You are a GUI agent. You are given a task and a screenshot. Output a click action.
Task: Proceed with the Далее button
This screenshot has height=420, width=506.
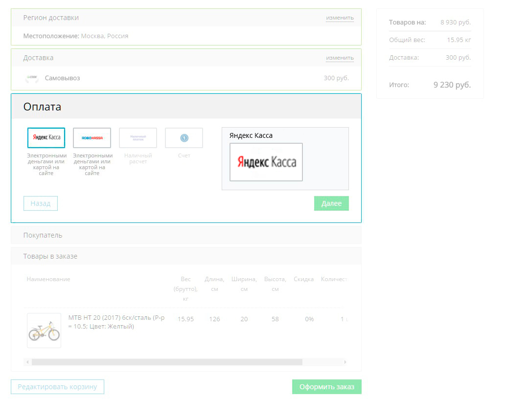tap(331, 203)
